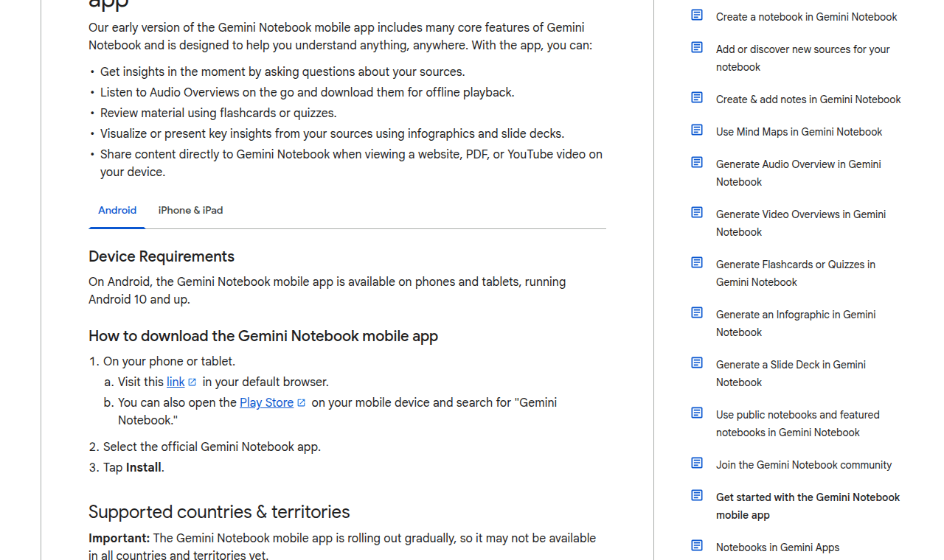Open Add or discover new sources article

802,58
